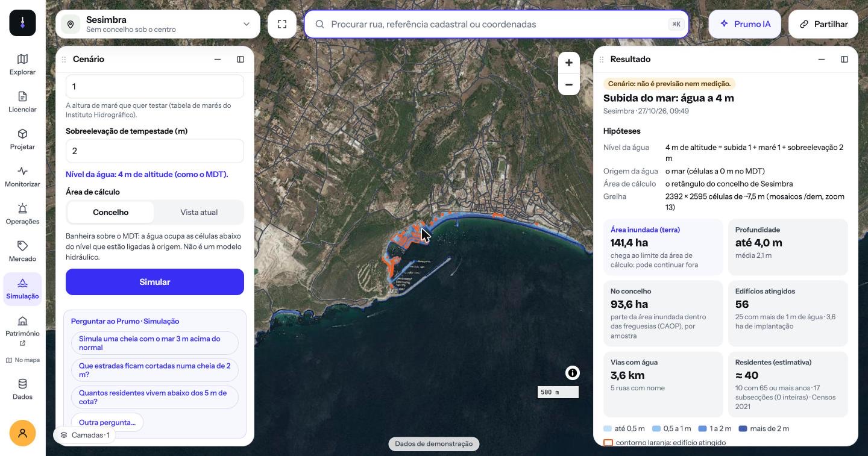
Task: Open the Mercado section
Action: click(22, 252)
